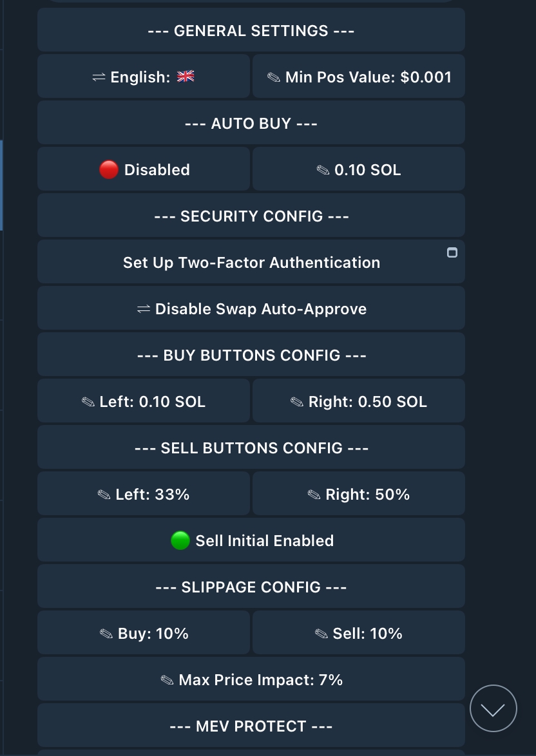Viewport: 536px width, 756px height.
Task: Open Set Up Two-Factor Authentication
Action: (251, 262)
